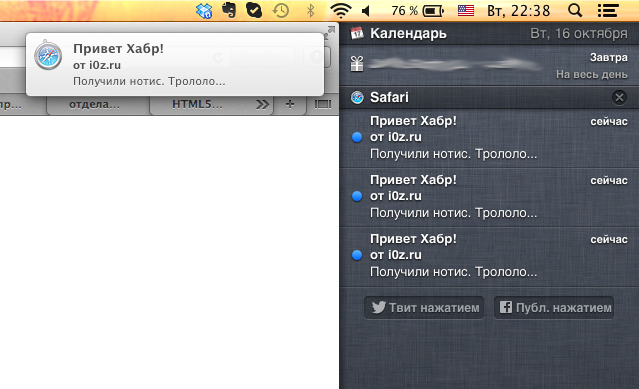This screenshot has width=639, height=389.
Task: Open the Evernote elephant menu bar icon
Action: 229,10
